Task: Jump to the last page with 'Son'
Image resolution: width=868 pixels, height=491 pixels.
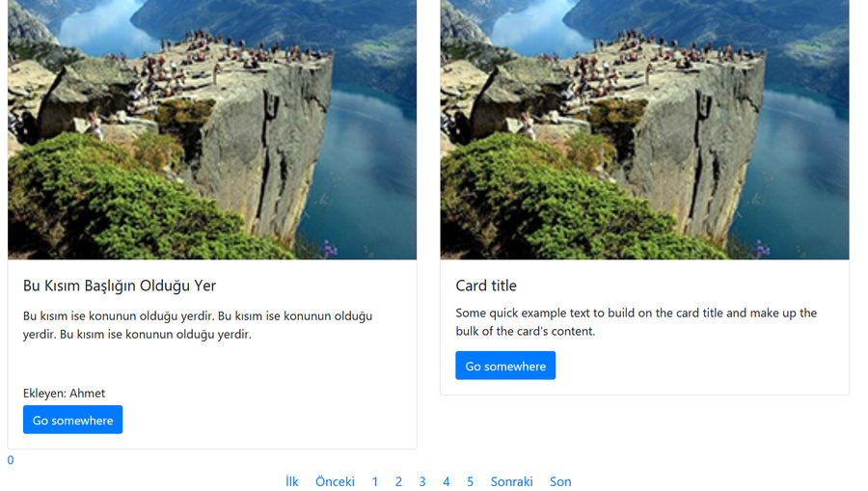Action: tap(560, 481)
